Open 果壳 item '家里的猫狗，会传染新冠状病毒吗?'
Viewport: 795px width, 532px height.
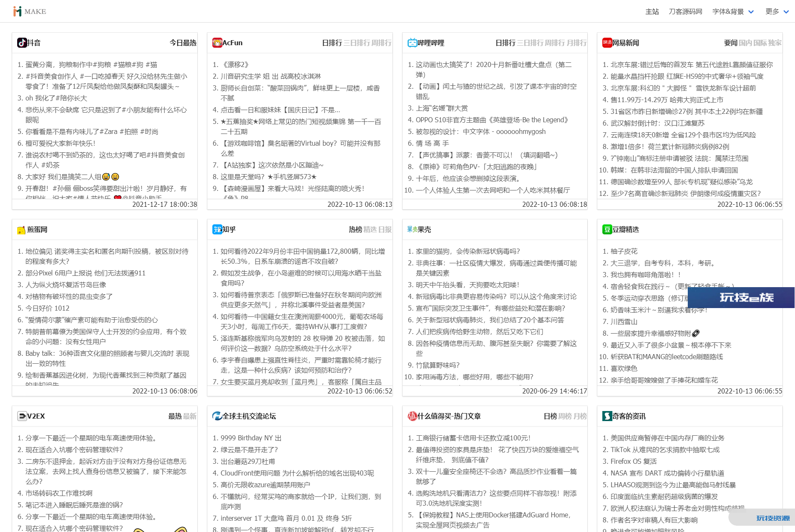pyautogui.click(x=468, y=251)
